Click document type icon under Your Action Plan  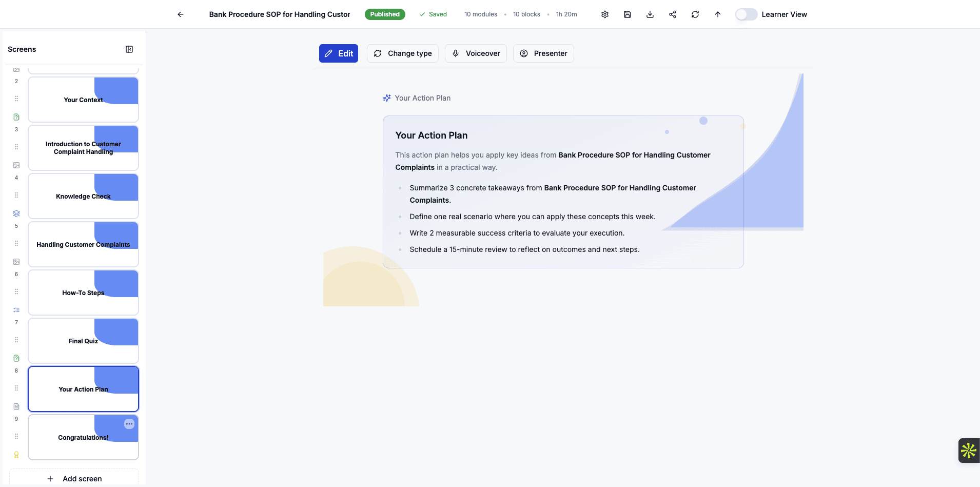point(16,406)
